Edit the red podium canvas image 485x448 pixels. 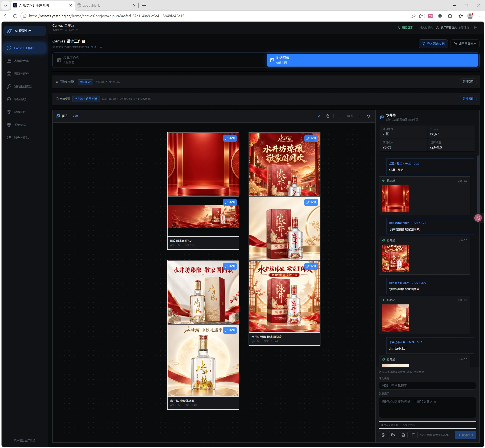point(230,138)
